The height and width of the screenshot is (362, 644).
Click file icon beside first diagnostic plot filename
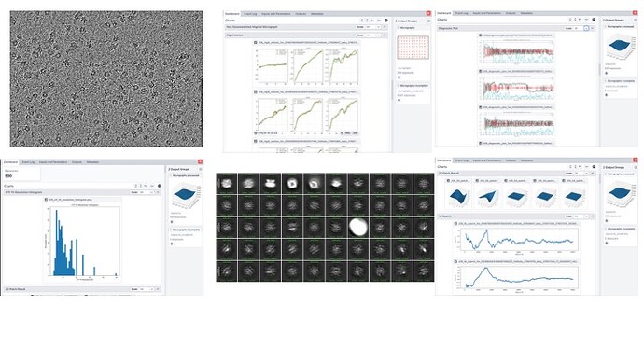point(480,35)
